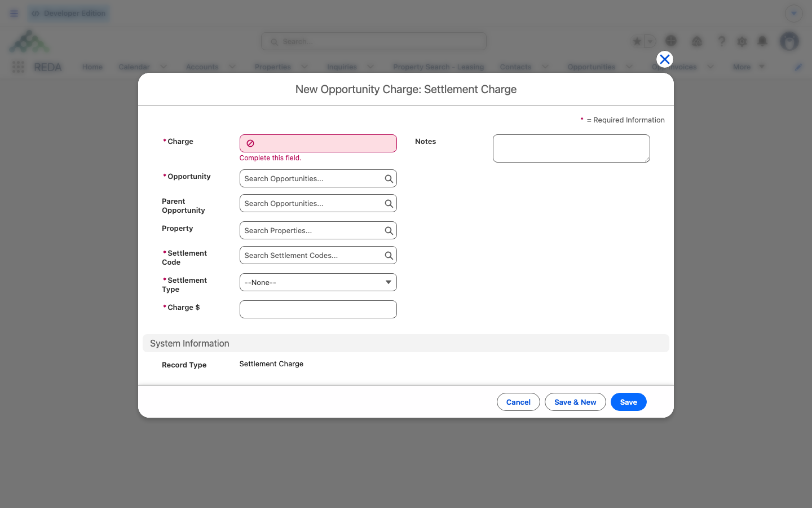The height and width of the screenshot is (508, 812).
Task: Open the Property Search - Leasing tab
Action: tap(438, 67)
